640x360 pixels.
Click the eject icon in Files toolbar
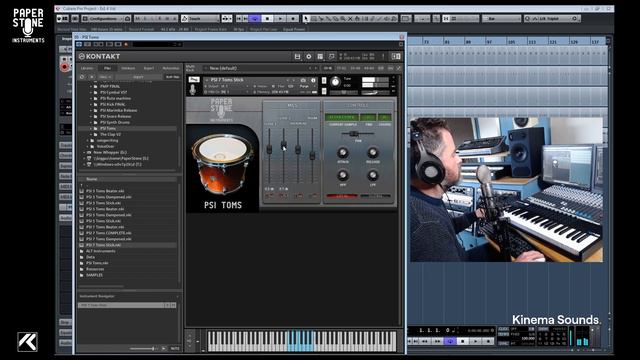click(x=91, y=77)
